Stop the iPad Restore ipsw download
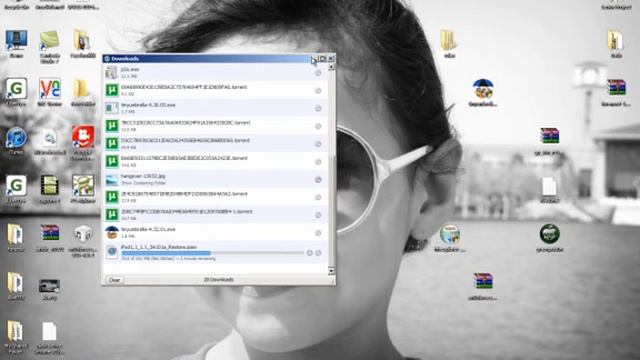This screenshot has width=640, height=360. [x=309, y=253]
